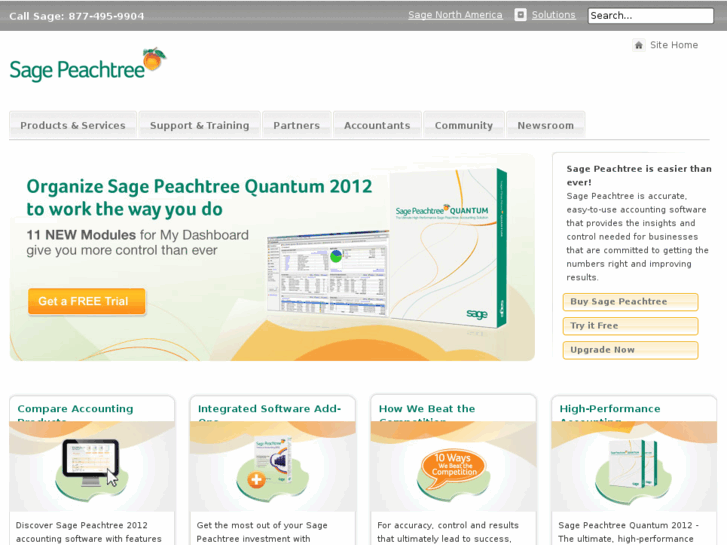Click the add-ons box with plus icon
The width and height of the screenshot is (727, 545).
pyautogui.click(x=272, y=462)
